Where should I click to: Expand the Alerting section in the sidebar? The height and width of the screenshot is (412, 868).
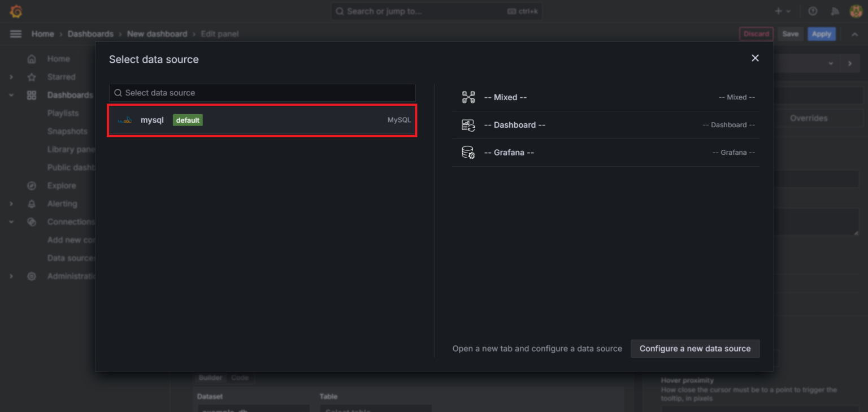(11, 203)
